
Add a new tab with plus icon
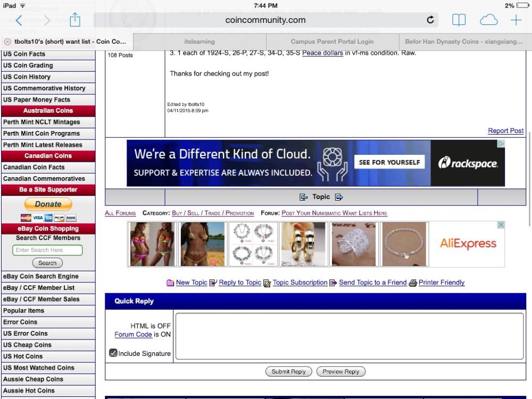(516, 20)
